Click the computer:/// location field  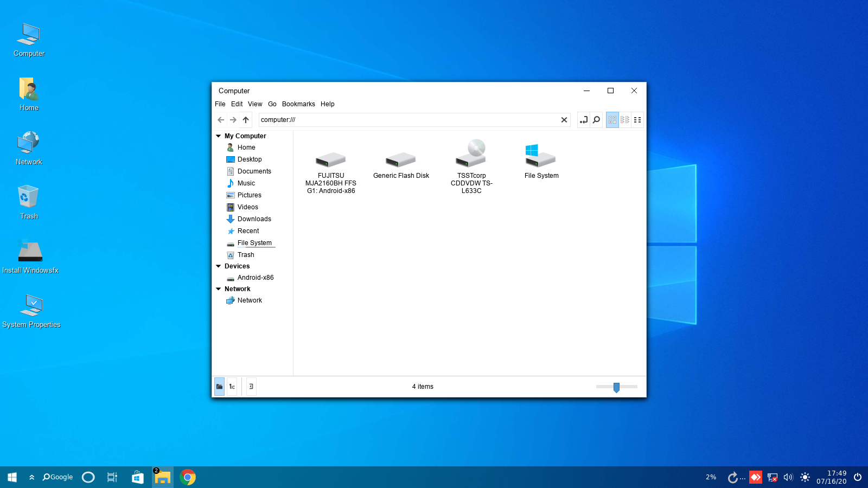tap(407, 120)
